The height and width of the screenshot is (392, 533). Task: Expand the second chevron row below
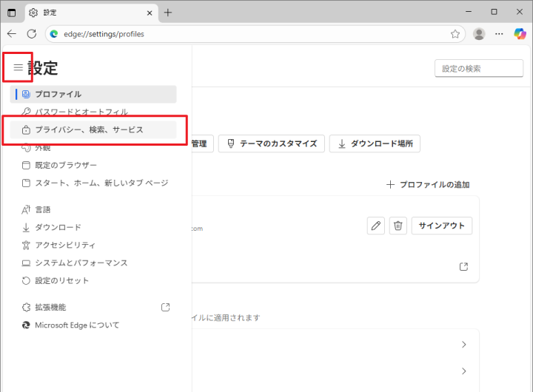click(463, 371)
